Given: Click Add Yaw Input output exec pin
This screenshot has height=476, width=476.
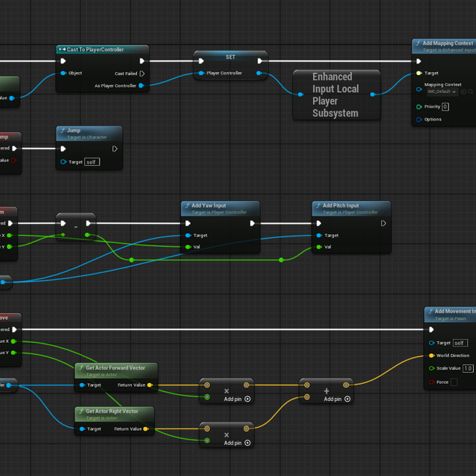Looking at the screenshot, I should [252, 223].
